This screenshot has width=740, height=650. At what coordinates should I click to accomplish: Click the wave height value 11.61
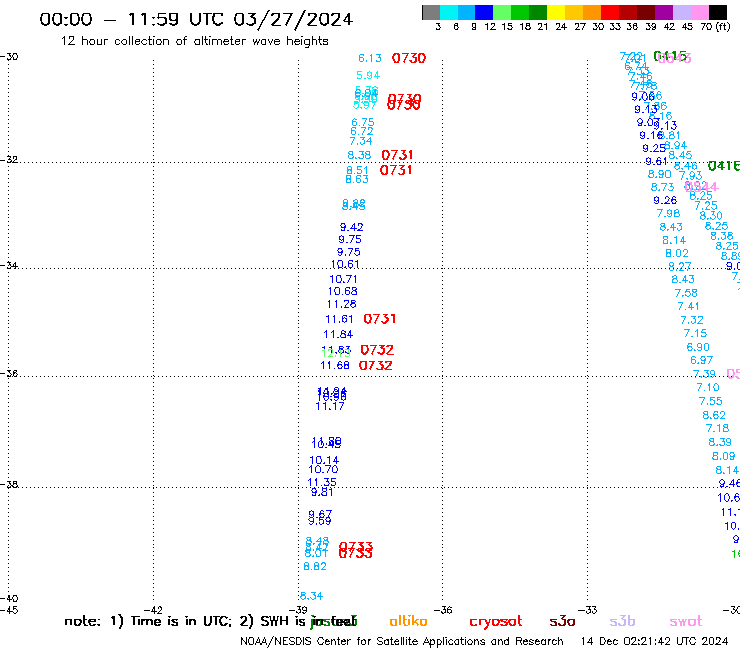(339, 320)
